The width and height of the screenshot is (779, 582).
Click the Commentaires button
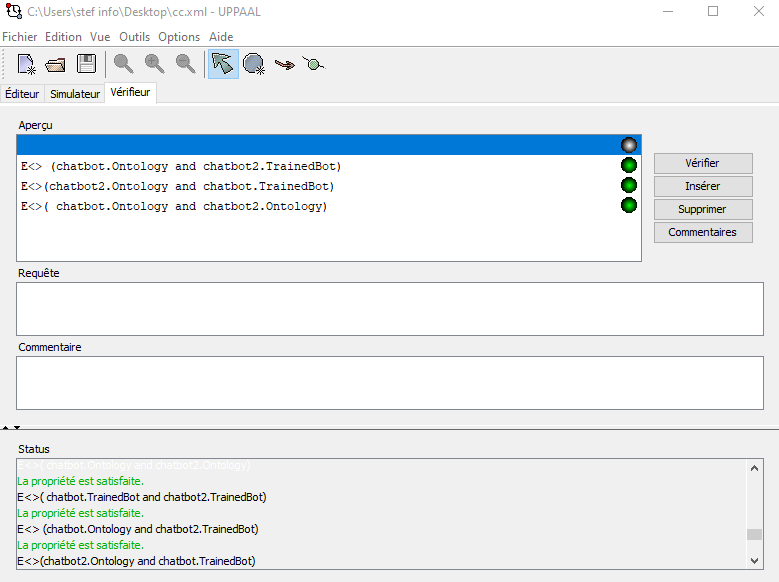click(x=702, y=232)
